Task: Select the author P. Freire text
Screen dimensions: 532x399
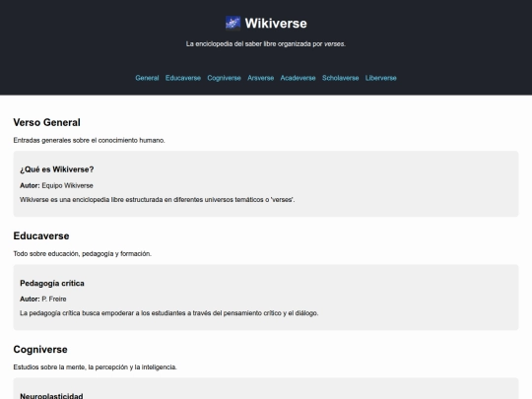Action: pyautogui.click(x=54, y=299)
